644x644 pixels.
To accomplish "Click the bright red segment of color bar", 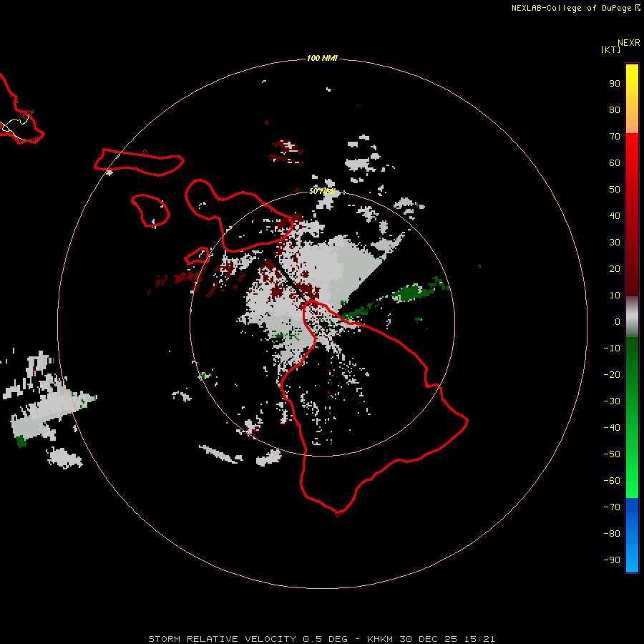I will click(x=632, y=215).
